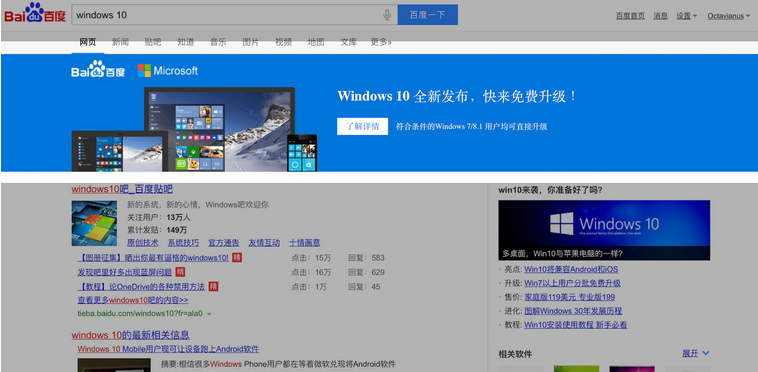Screen dimensions: 758x372
Task: Expand the 相关软件 section with 展开
Action: pos(695,354)
